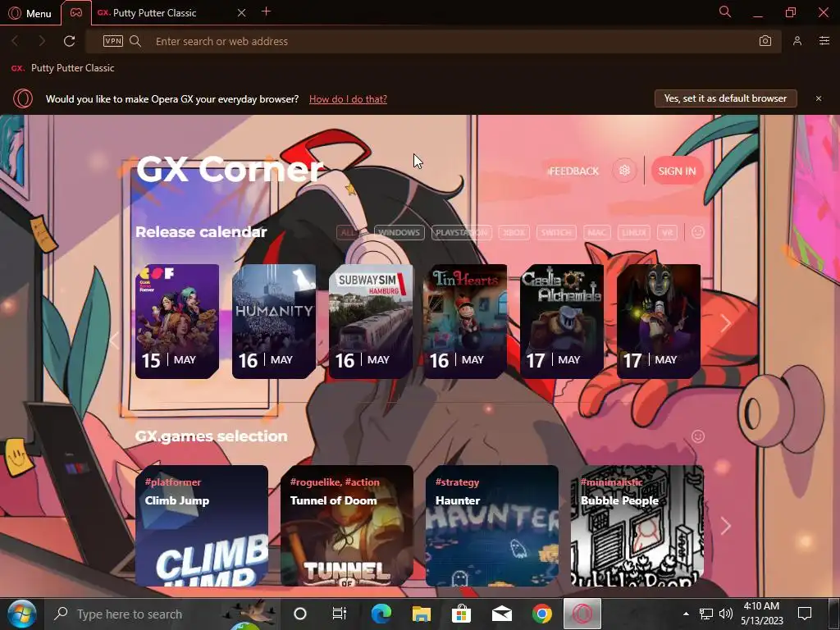The height and width of the screenshot is (630, 840).
Task: Toggle the VR platform filter
Action: point(667,232)
